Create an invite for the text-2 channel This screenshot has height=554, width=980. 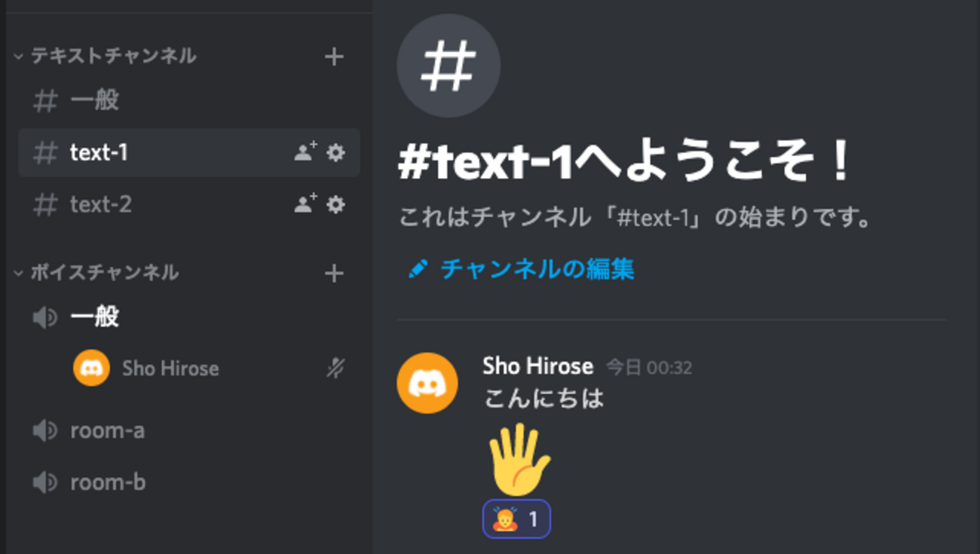click(303, 204)
